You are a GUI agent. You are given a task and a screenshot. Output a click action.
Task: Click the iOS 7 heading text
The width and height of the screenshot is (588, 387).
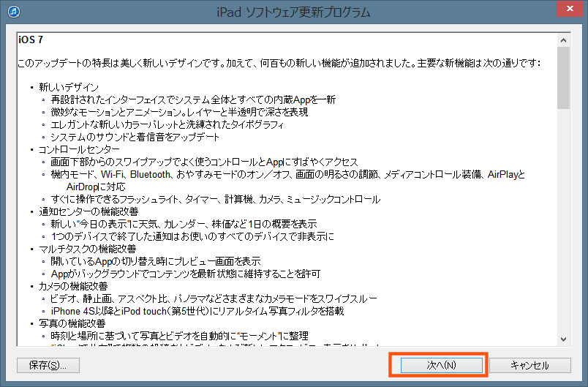(31, 40)
